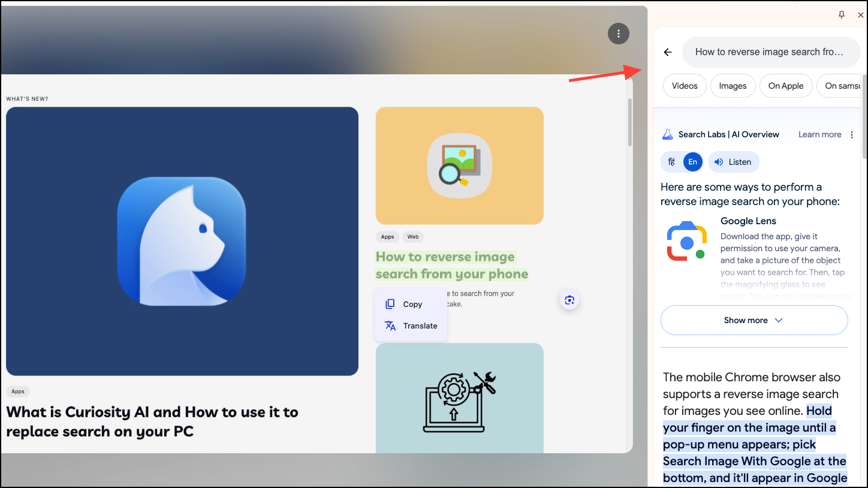The image size is (868, 488).
Task: Choose Copy from the text popup
Action: tap(411, 304)
